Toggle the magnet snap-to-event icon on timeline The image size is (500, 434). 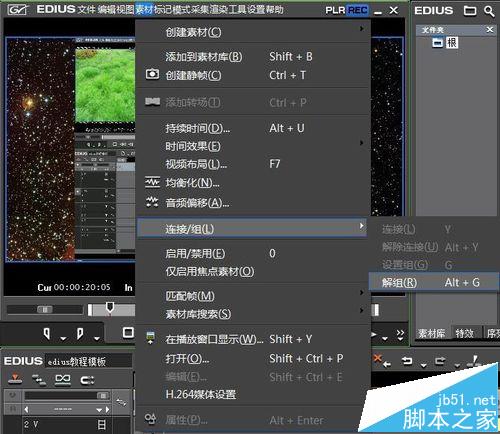(x=87, y=380)
